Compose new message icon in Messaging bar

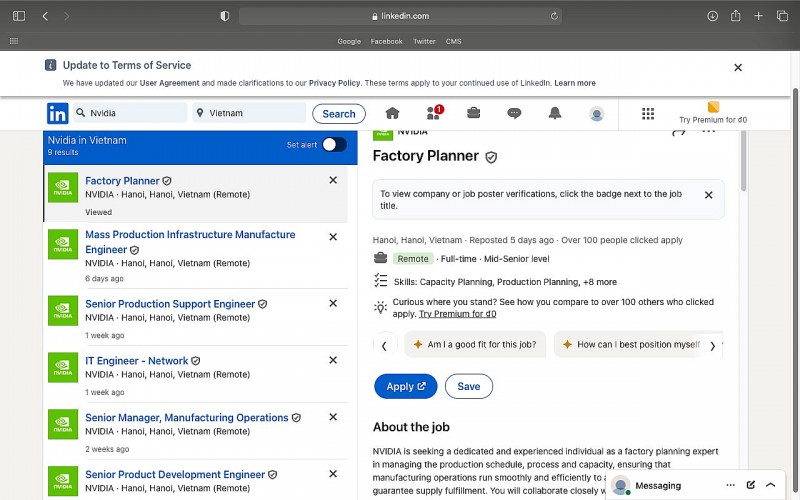[x=751, y=485]
